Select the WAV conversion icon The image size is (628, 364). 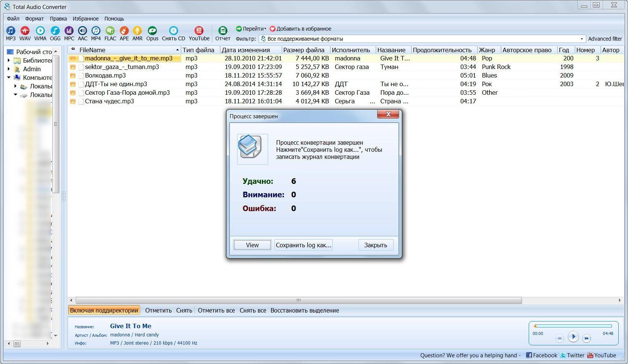[x=25, y=33]
